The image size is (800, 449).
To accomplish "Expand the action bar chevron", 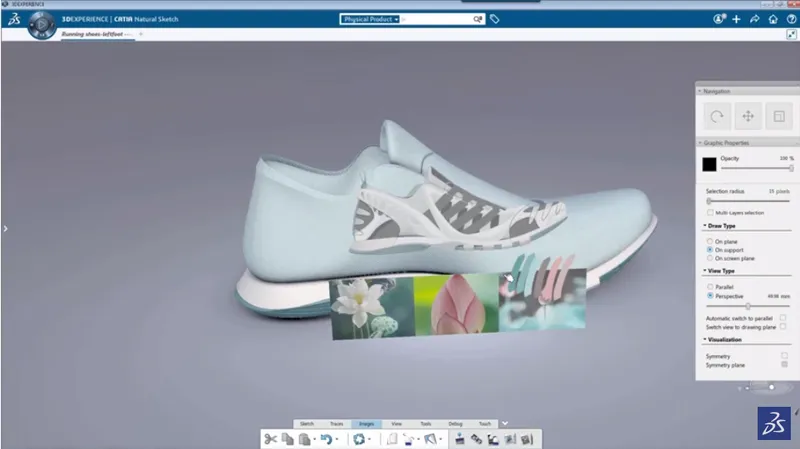I will 505,423.
